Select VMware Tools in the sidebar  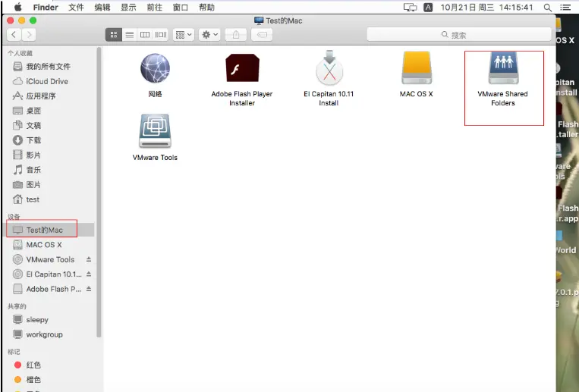[x=50, y=259]
